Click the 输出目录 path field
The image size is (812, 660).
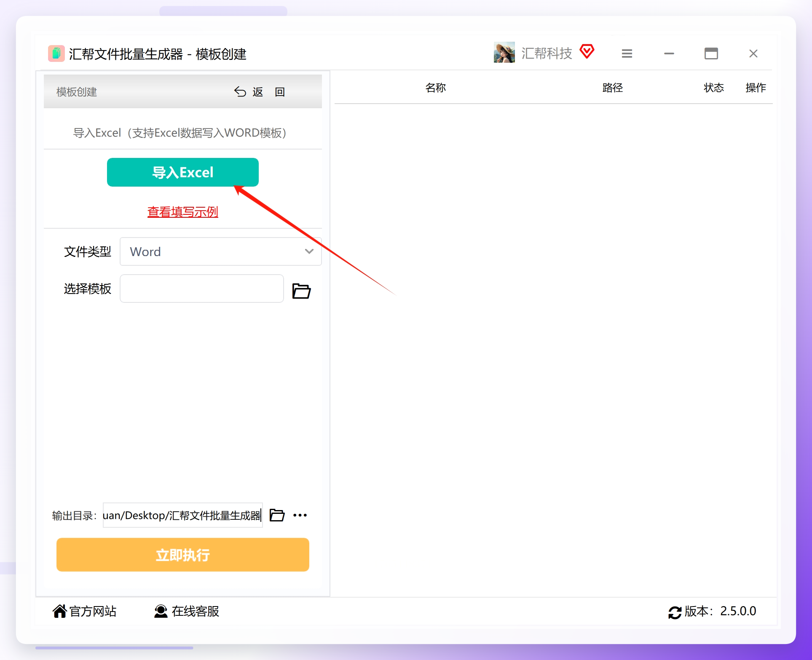[182, 515]
